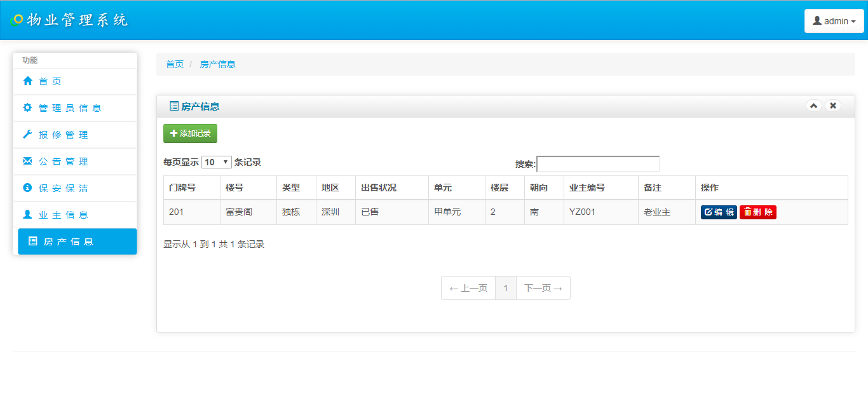Click the gear icon for 管理员信息
Image resolution: width=868 pixels, height=417 pixels.
(27, 108)
